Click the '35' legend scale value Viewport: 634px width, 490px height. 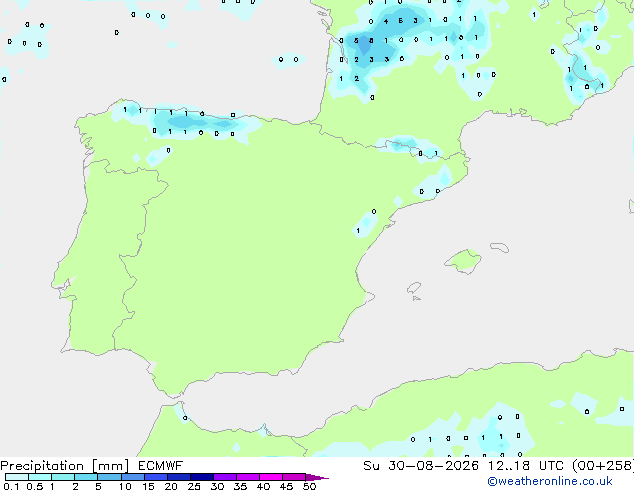coord(240,486)
